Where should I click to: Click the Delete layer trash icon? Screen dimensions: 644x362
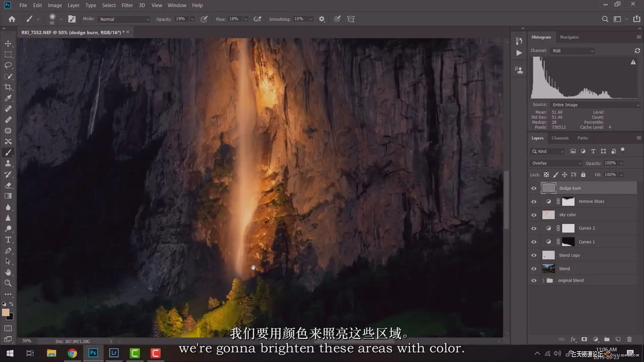[x=629, y=339]
